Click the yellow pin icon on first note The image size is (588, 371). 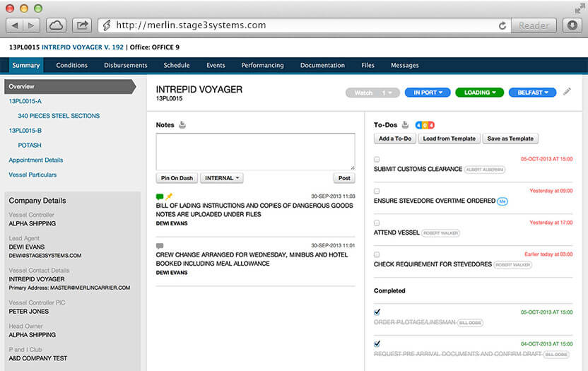click(170, 196)
